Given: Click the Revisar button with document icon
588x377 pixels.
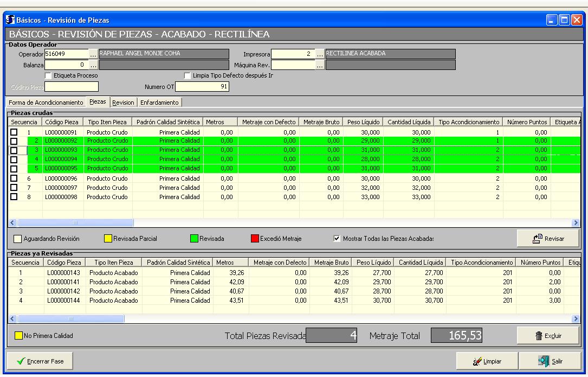Looking at the screenshot, I should 548,238.
